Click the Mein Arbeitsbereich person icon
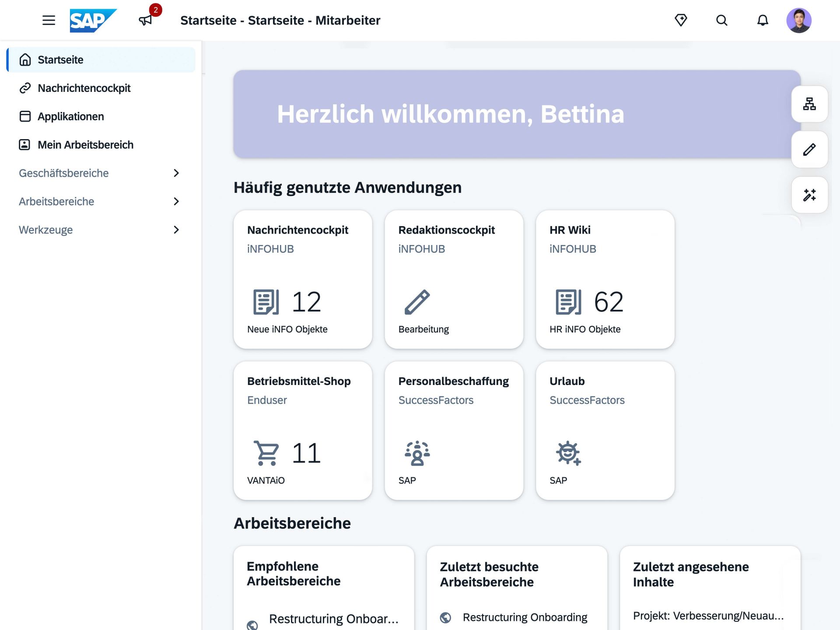Screen dimensions: 840x630 coord(25,145)
